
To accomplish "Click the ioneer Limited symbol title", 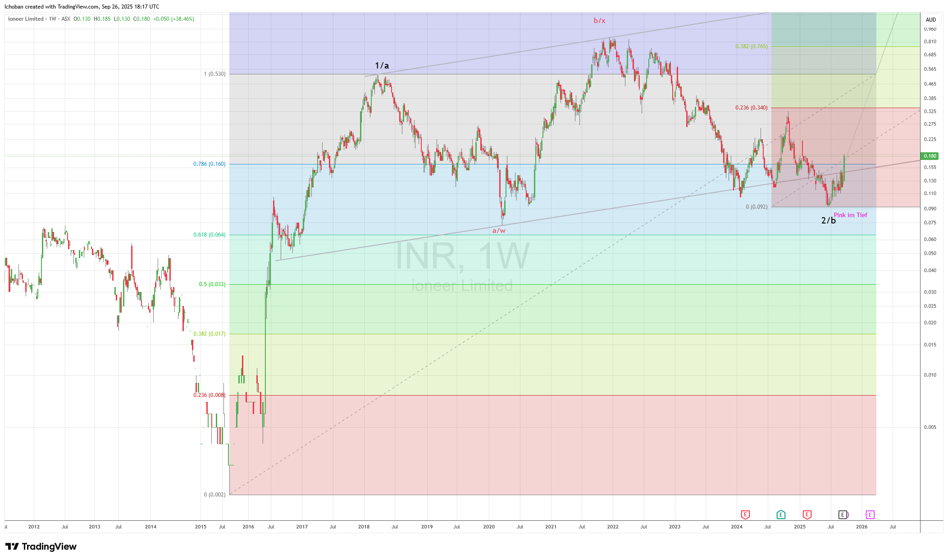I will pyautogui.click(x=26, y=19).
